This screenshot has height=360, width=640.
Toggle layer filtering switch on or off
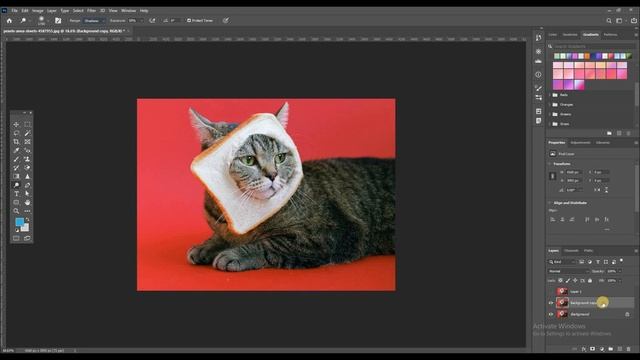click(x=622, y=261)
